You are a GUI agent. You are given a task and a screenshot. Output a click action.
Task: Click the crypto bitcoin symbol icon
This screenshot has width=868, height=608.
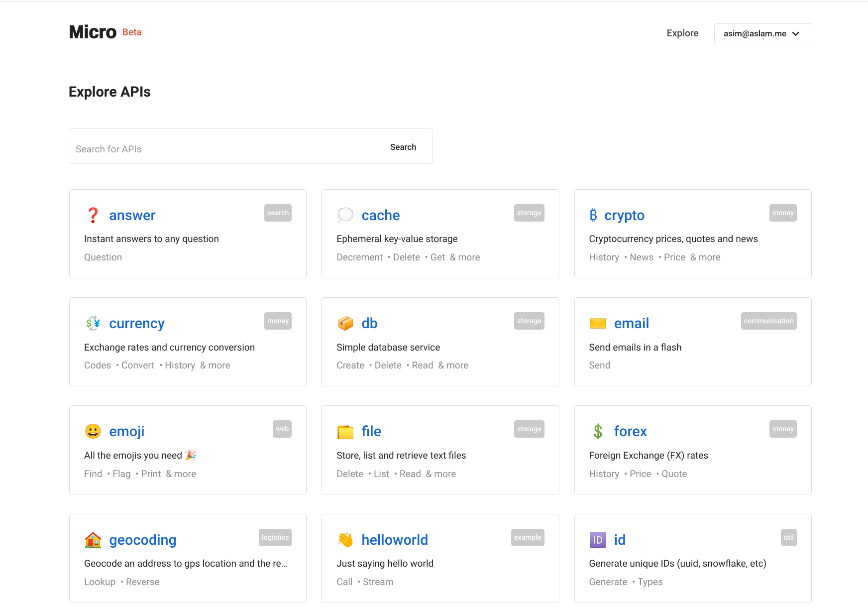(593, 215)
